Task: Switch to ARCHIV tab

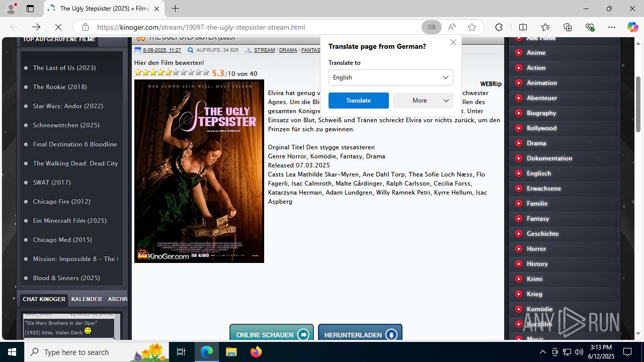Action: (x=117, y=299)
